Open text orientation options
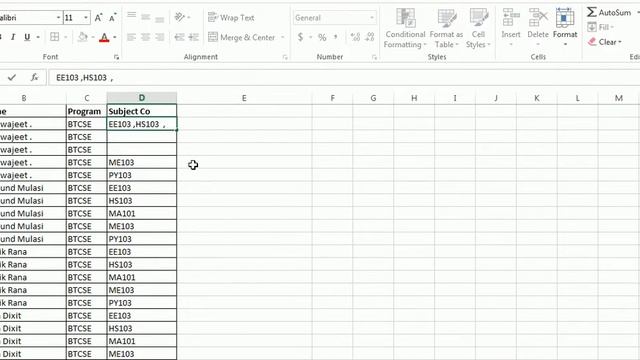 click(182, 17)
